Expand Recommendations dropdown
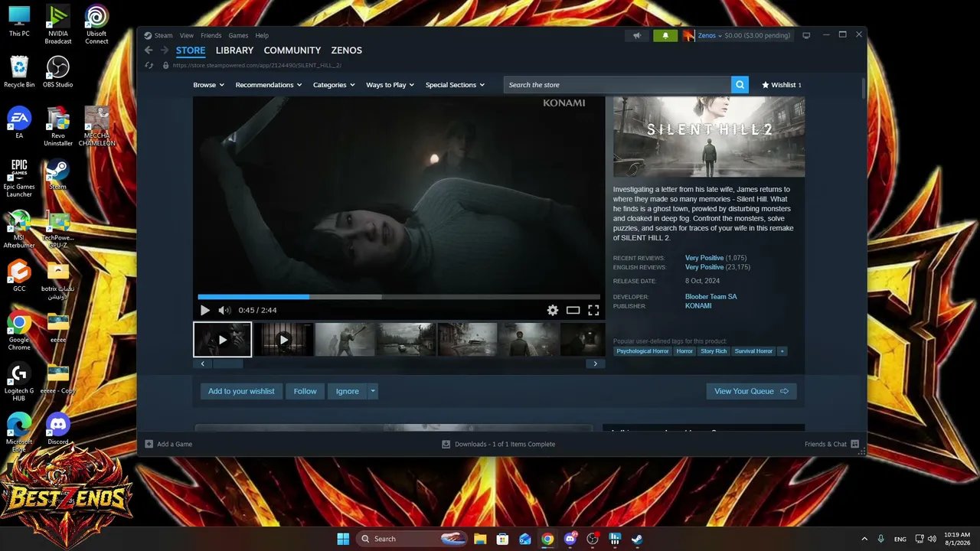The width and height of the screenshot is (980, 551). (269, 85)
